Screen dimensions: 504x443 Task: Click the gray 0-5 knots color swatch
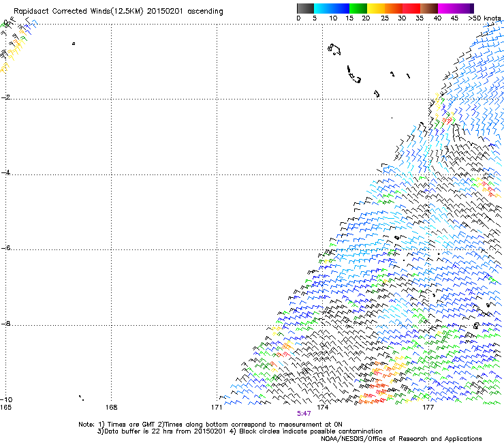point(305,8)
